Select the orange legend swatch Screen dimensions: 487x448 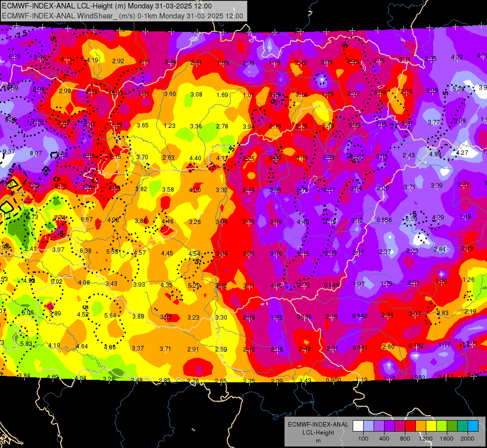coord(421,426)
